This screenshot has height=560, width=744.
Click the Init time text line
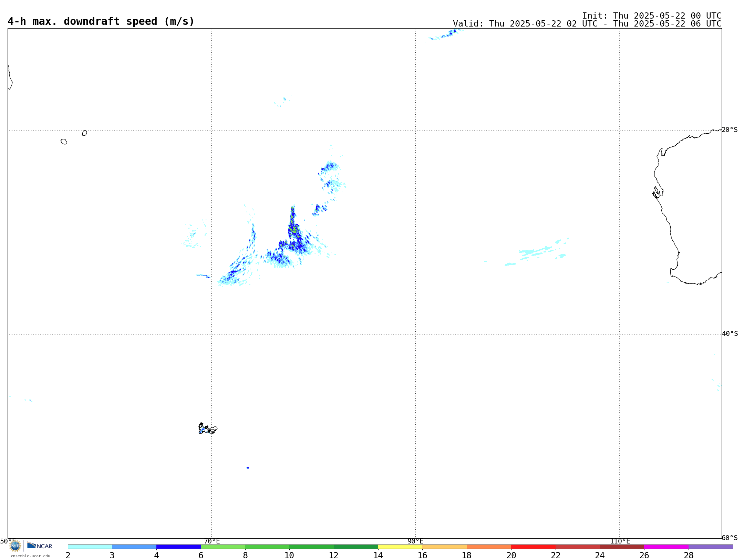point(652,16)
